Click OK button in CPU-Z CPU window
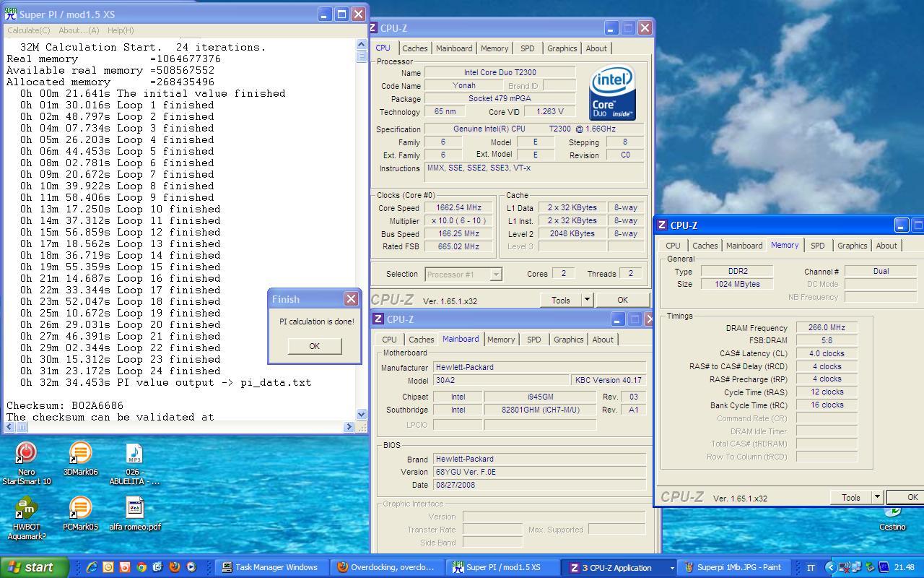 (622, 300)
